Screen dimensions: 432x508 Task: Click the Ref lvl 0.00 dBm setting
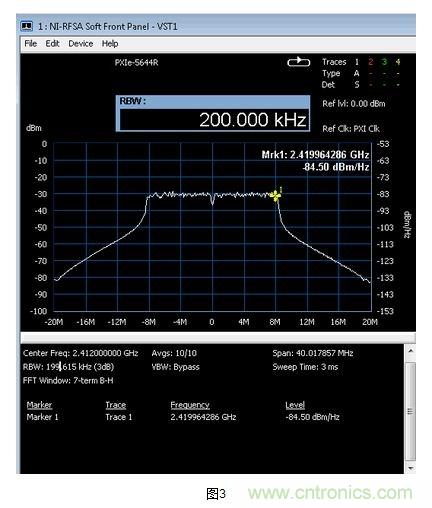coord(353,104)
